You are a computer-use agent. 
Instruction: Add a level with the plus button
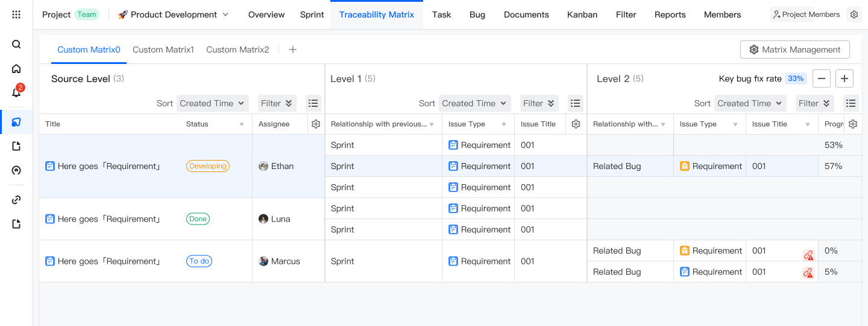[x=844, y=78]
